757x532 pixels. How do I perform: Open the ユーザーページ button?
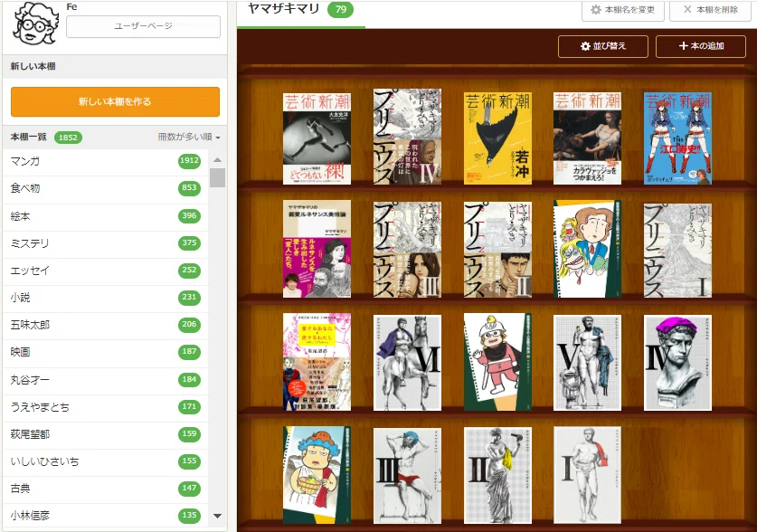pyautogui.click(x=144, y=26)
